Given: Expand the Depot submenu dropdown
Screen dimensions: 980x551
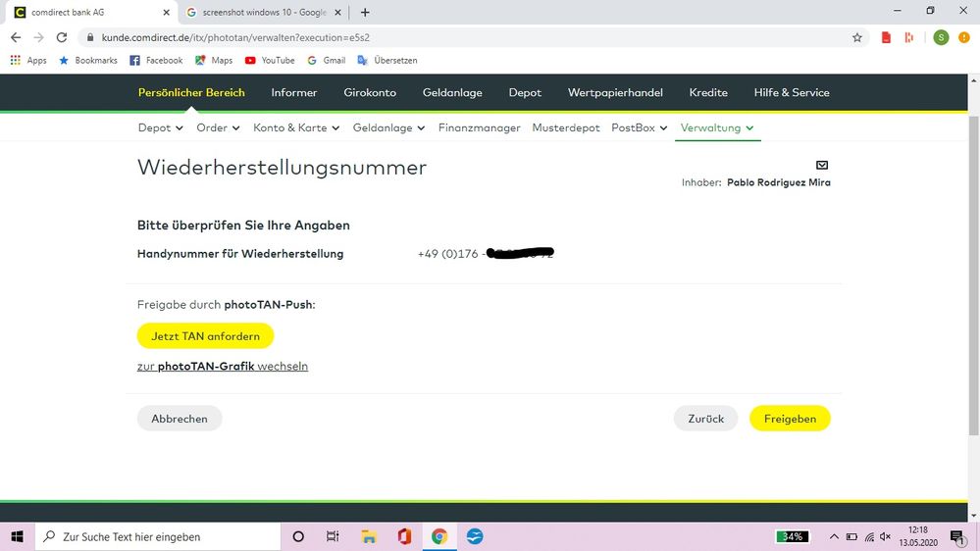Looking at the screenshot, I should pyautogui.click(x=160, y=127).
